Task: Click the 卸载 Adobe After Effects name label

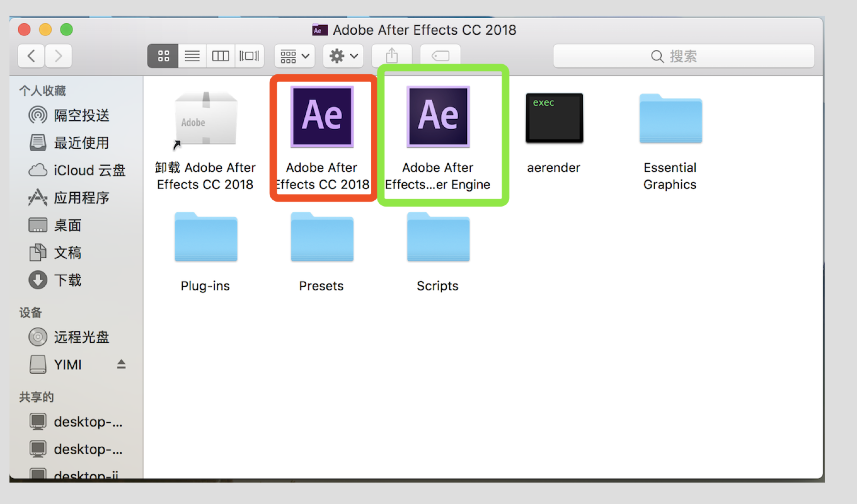Action: pos(205,176)
